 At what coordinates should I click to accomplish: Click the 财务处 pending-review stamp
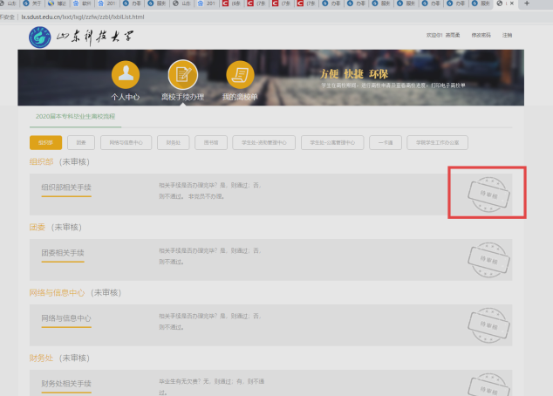point(488,385)
